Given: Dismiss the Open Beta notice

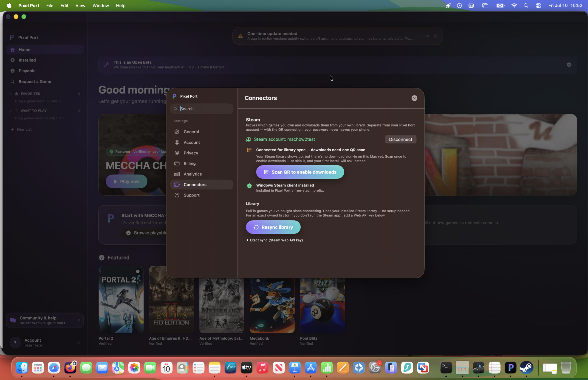Looking at the screenshot, I should pyautogui.click(x=569, y=65).
